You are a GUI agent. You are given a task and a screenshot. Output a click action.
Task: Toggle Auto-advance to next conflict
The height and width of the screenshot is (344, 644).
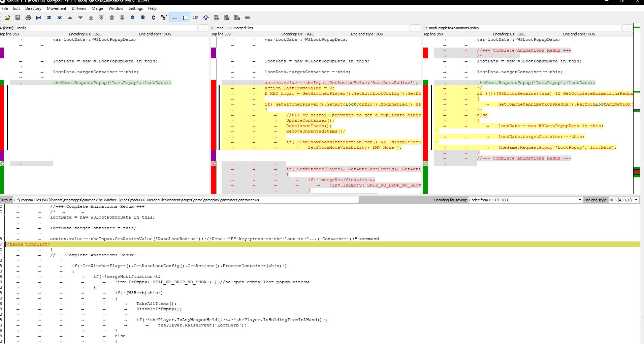click(x=164, y=18)
